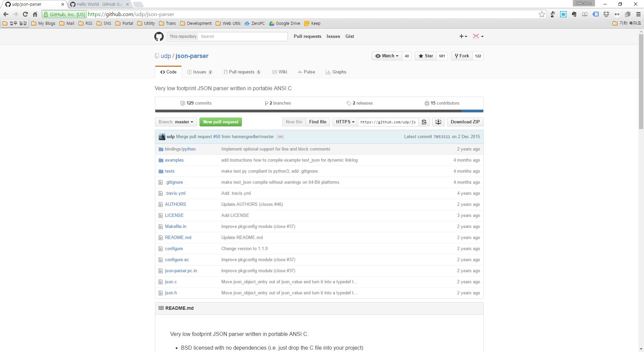Screen dimensions: 644x352
Task: View the 15 contributors
Action: (442, 103)
